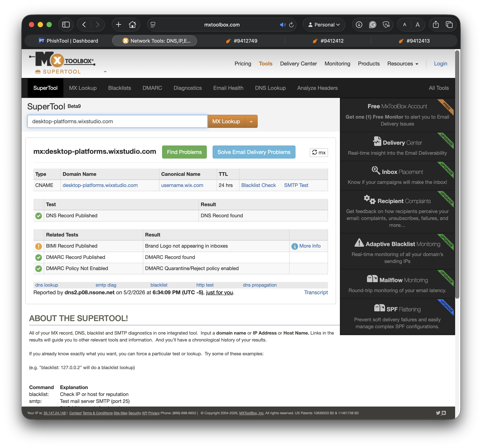
Task: Switch to the #9412749 tab
Action: tap(242, 41)
